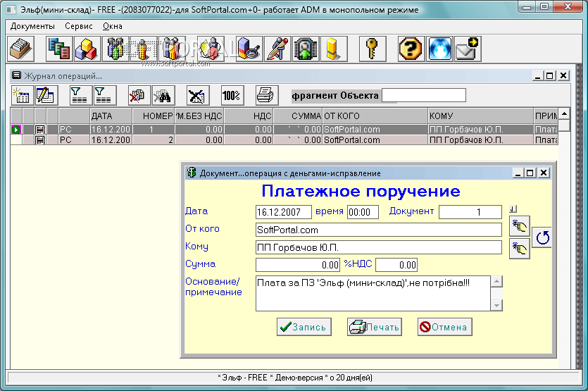Click the delete copy red-cross icon
588x391 pixels.
coord(139,95)
